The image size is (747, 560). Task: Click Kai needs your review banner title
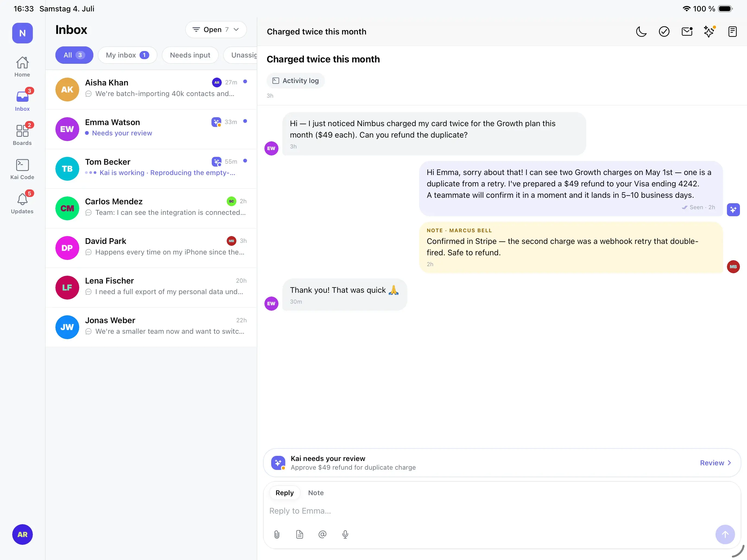click(328, 459)
